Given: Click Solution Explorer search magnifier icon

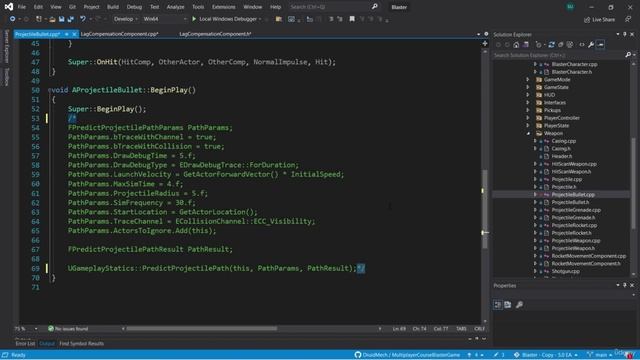Looking at the screenshot, I should click(x=628, y=55).
